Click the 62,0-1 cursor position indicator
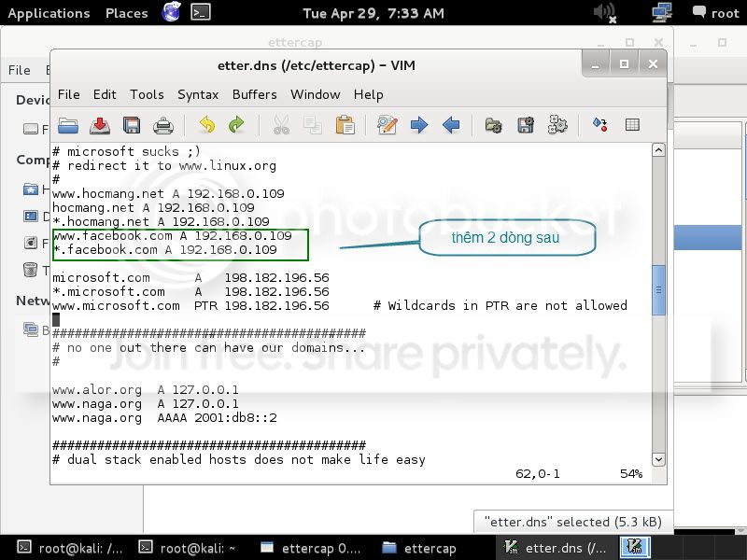The width and height of the screenshot is (747, 560). [538, 474]
